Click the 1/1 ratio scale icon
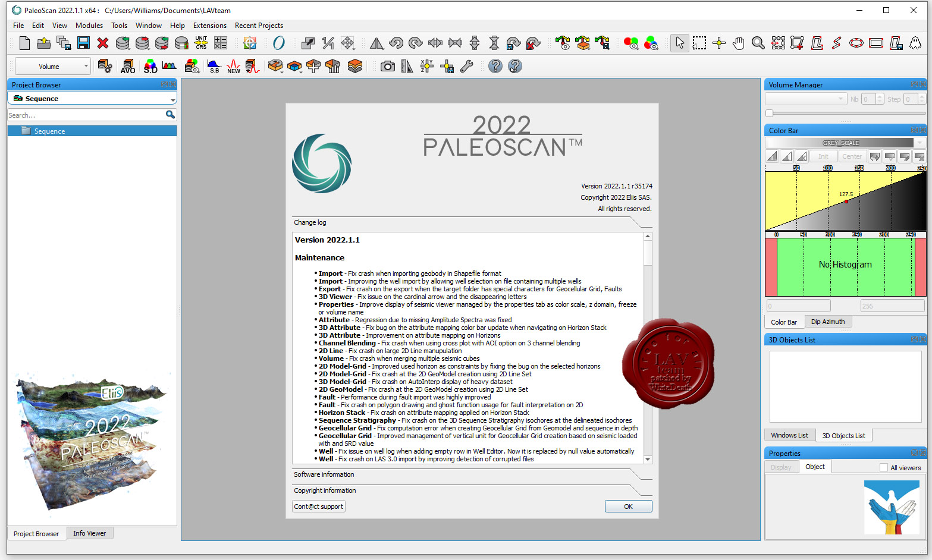Screen dimensions: 932x560 328,43
